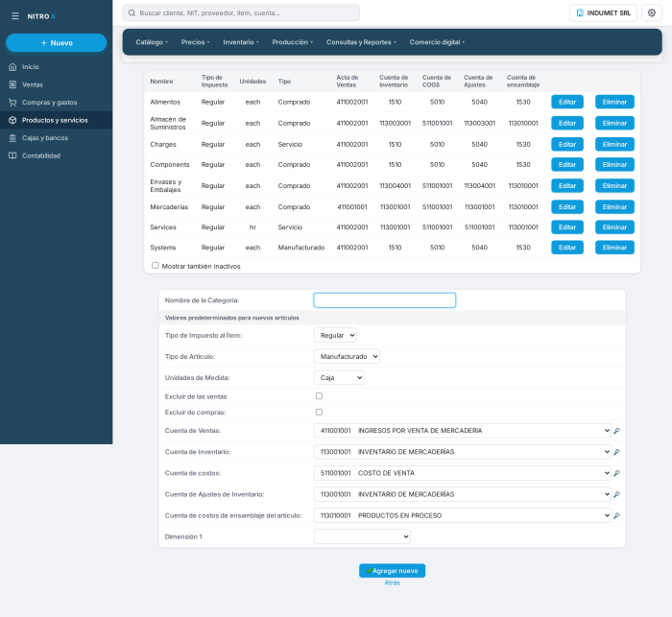672x617 pixels.
Task: Delete the Charges category
Action: [x=614, y=144]
